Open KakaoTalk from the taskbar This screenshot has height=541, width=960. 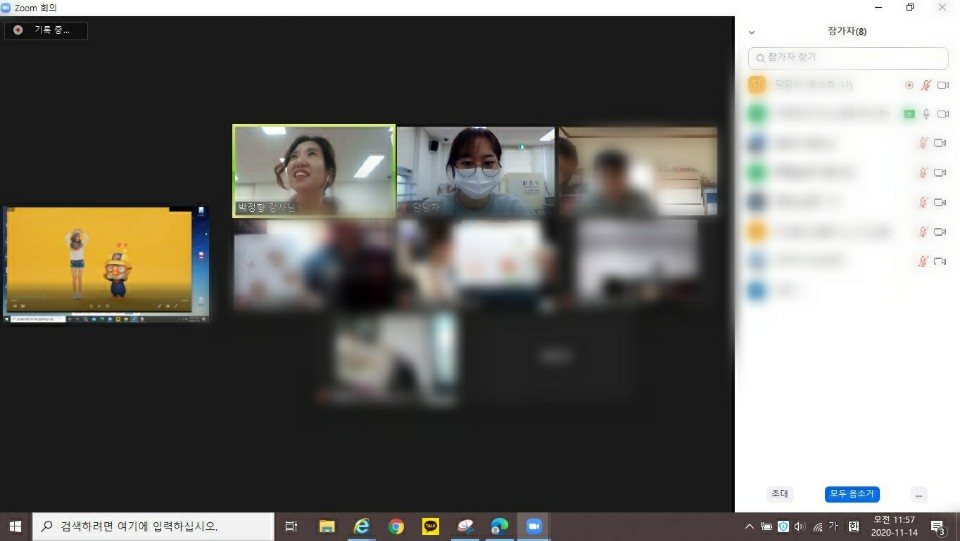click(430, 526)
